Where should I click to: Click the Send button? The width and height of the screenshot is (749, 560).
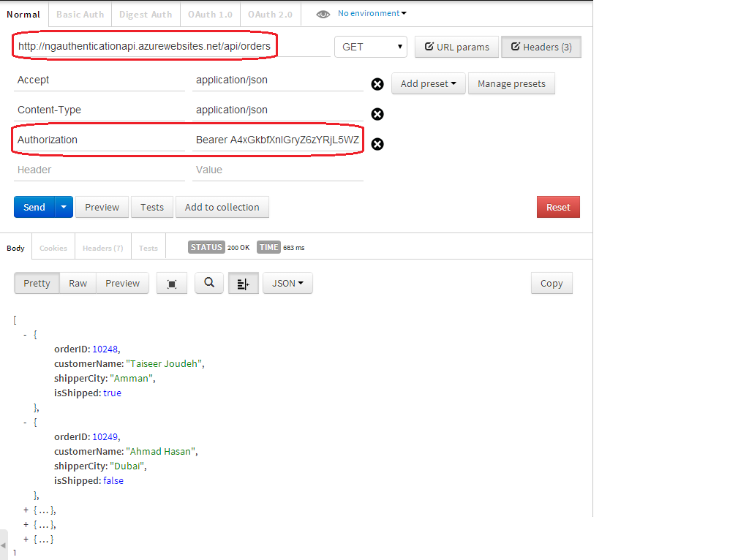point(34,207)
